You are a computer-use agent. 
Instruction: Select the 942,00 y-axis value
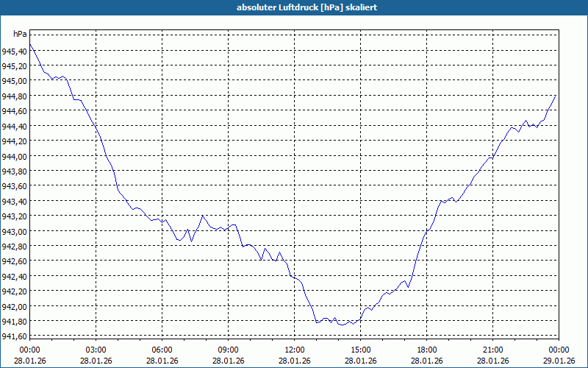click(x=14, y=306)
